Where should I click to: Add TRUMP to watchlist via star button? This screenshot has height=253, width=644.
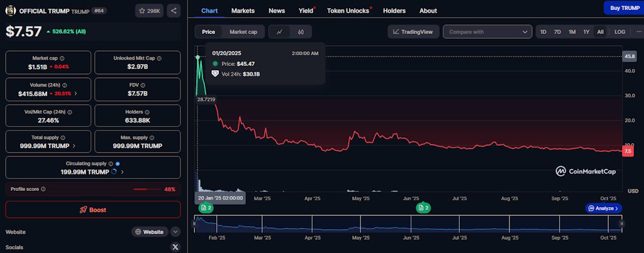(148, 11)
